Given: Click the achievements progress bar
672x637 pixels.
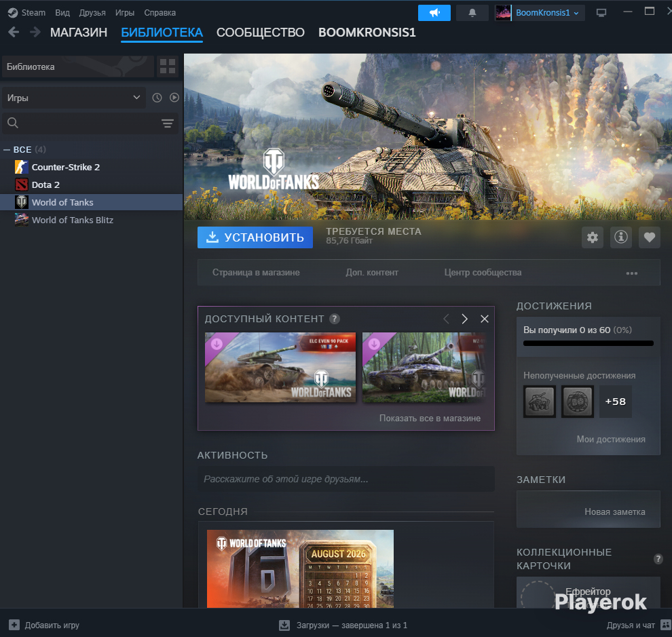Looking at the screenshot, I should click(x=588, y=343).
